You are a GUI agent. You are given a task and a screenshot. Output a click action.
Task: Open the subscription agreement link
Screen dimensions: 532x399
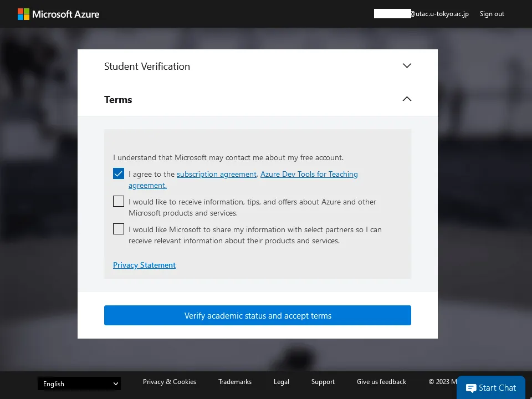(x=217, y=174)
